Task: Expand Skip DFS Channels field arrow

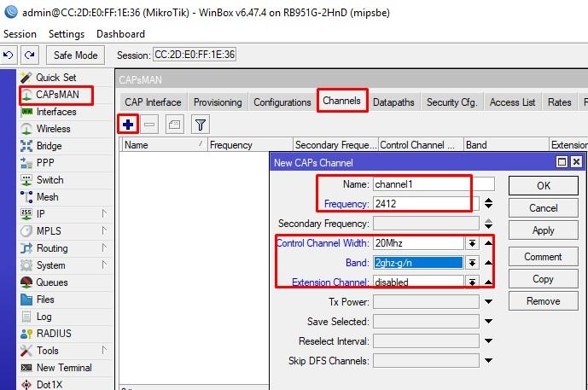Action: (x=488, y=360)
